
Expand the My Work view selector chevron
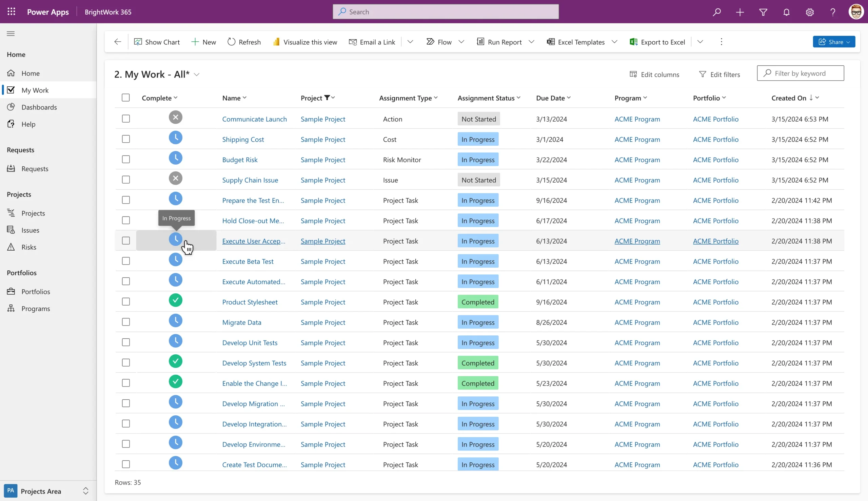pos(197,75)
